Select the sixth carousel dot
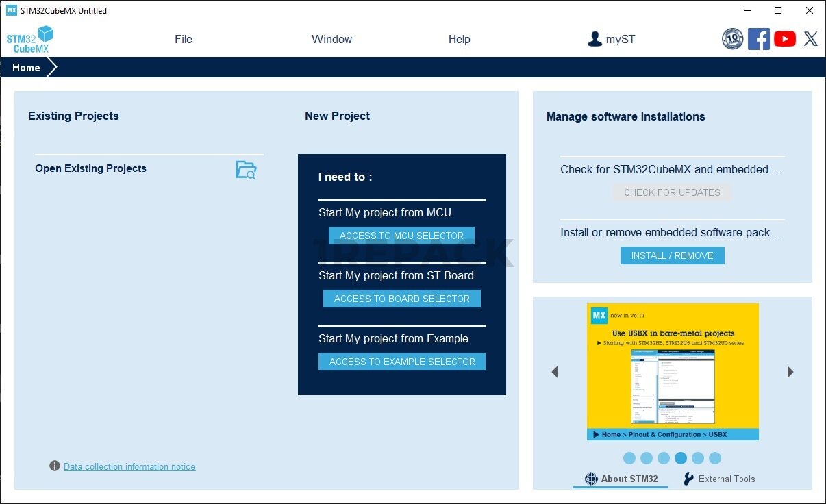The image size is (826, 504). pyautogui.click(x=715, y=458)
